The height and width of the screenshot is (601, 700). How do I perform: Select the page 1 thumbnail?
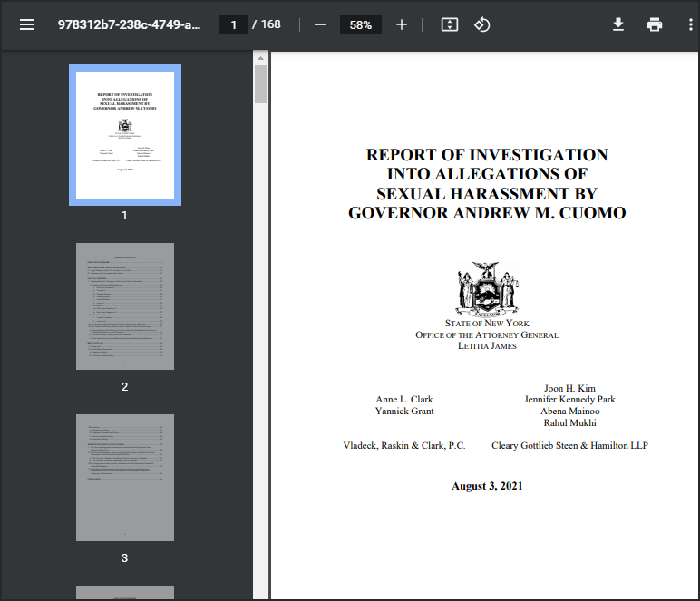[x=125, y=135]
